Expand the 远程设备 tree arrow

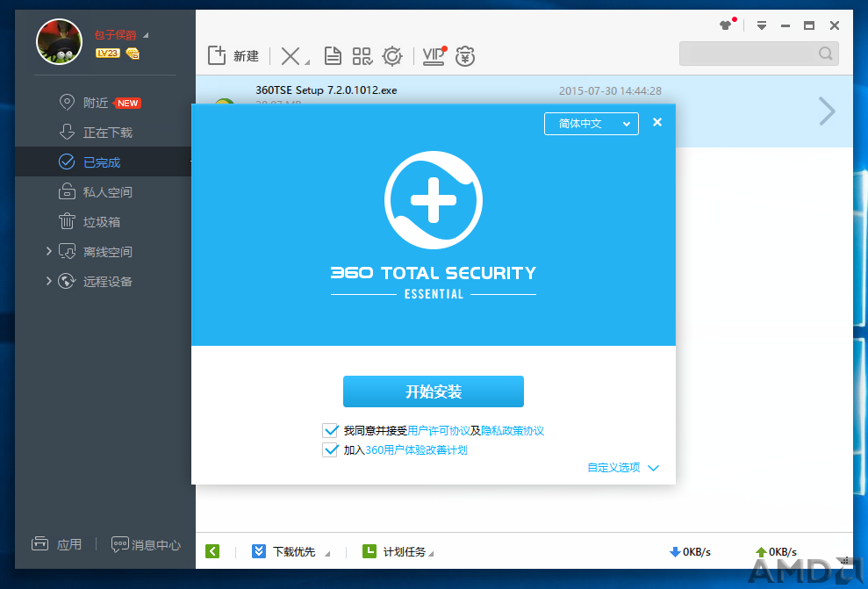[49, 281]
